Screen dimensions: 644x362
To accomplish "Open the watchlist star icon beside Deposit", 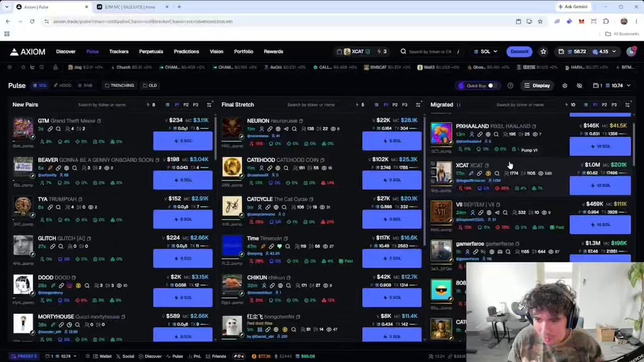I will tap(543, 51).
